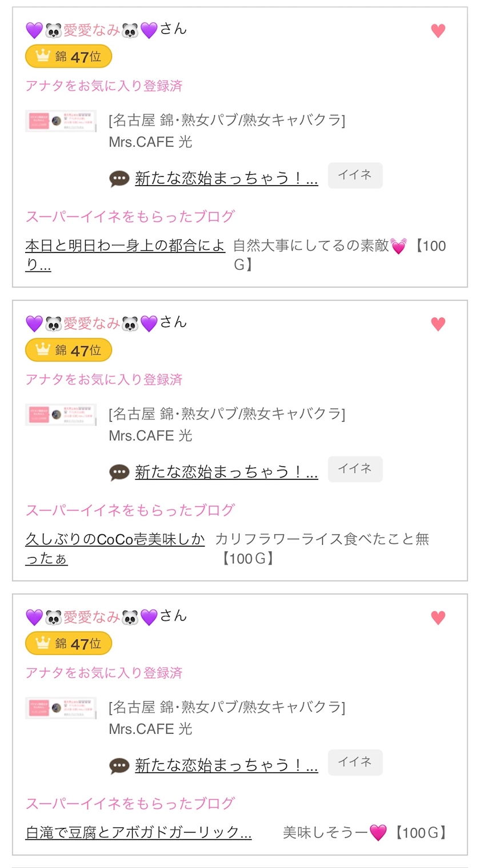Open blog post 本日と明日わ一身上の都合により
Screen dimensions: 480x868
point(125,255)
